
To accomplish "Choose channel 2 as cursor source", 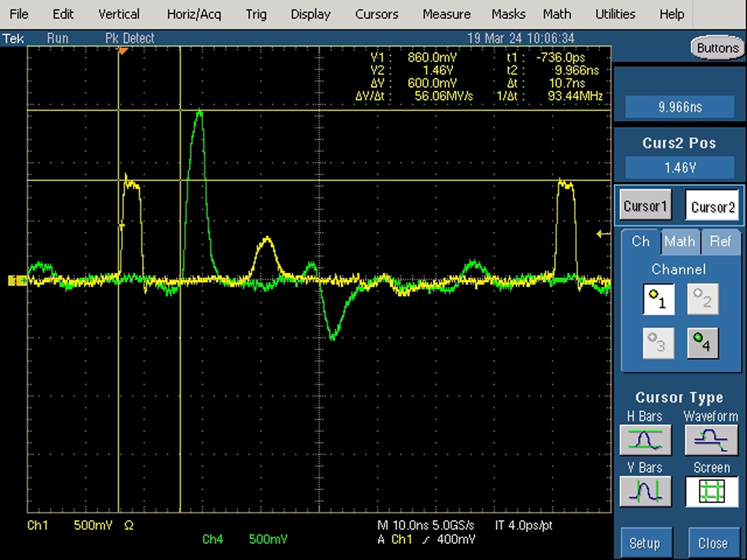I will [x=703, y=299].
